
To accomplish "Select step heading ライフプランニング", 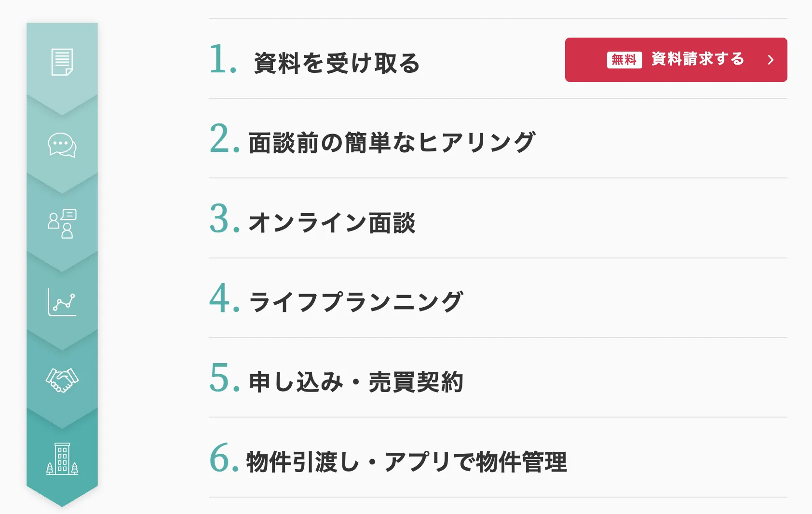I will 356,302.
